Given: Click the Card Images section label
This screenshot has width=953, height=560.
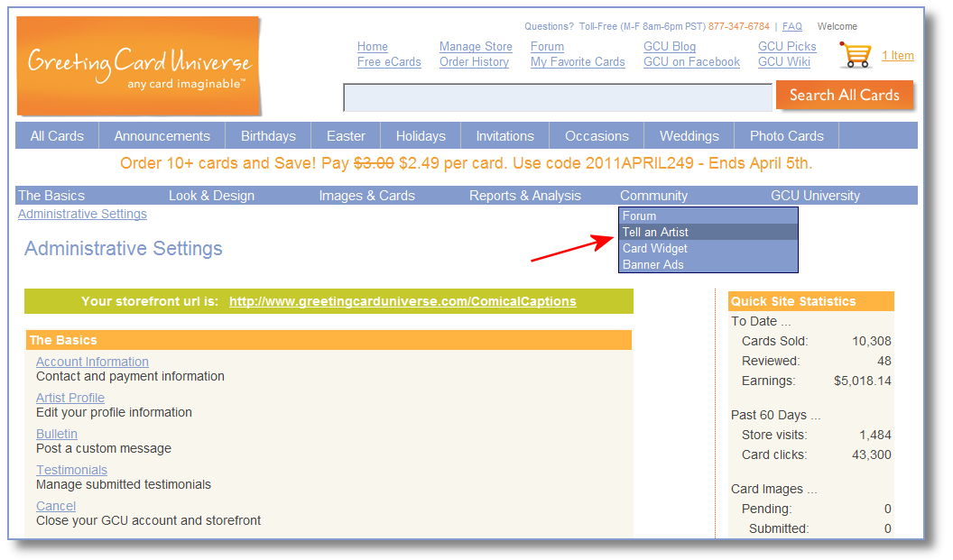Looking at the screenshot, I should 773,489.
